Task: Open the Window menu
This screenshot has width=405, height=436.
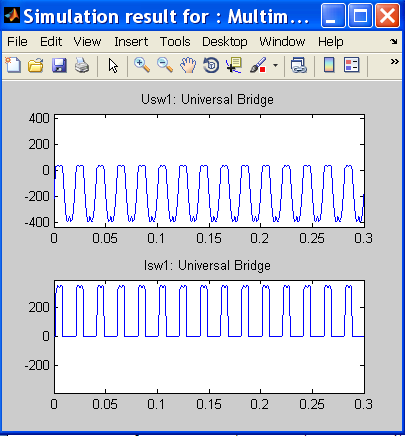Action: [282, 42]
